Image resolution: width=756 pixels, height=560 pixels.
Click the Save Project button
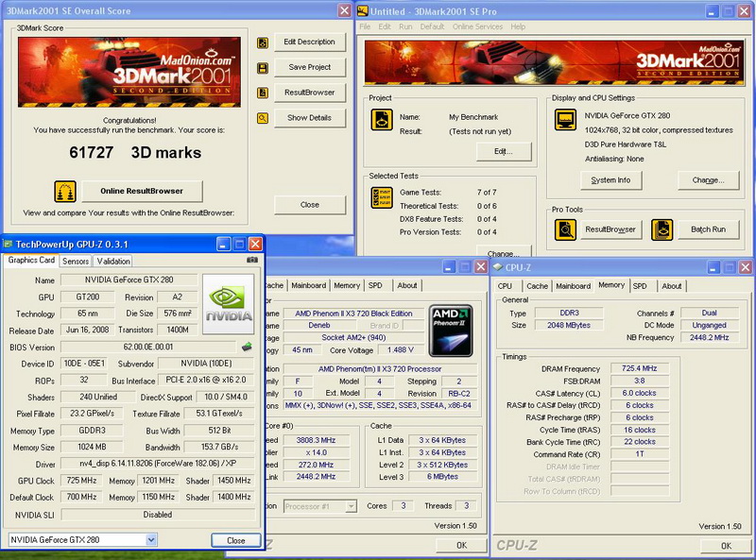[x=310, y=67]
